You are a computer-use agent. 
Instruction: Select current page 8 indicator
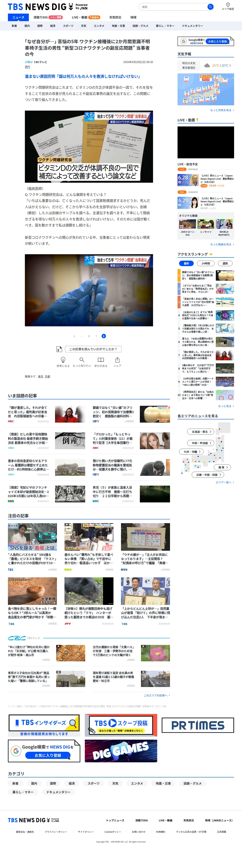[x=104, y=336]
